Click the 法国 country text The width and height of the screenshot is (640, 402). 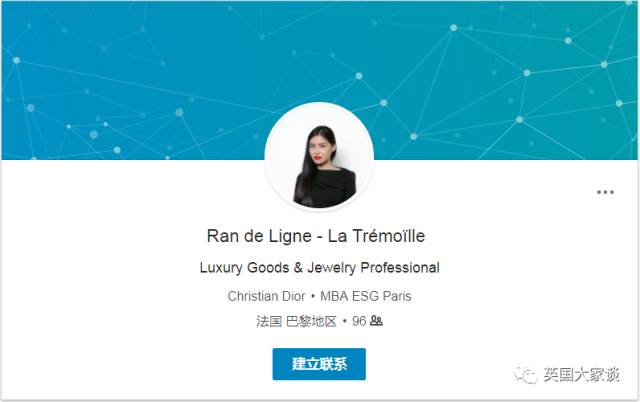pyautogui.click(x=269, y=321)
